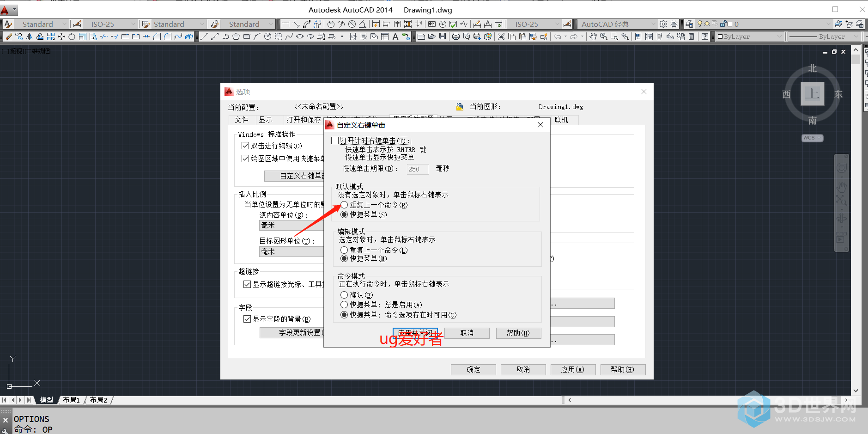Viewport: 868px width, 434px height.
Task: Select 快捷菜单(S) radio in default mode
Action: [344, 214]
